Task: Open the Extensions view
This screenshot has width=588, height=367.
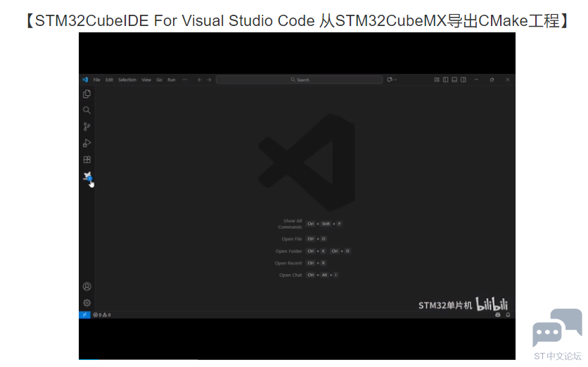Action: (87, 160)
